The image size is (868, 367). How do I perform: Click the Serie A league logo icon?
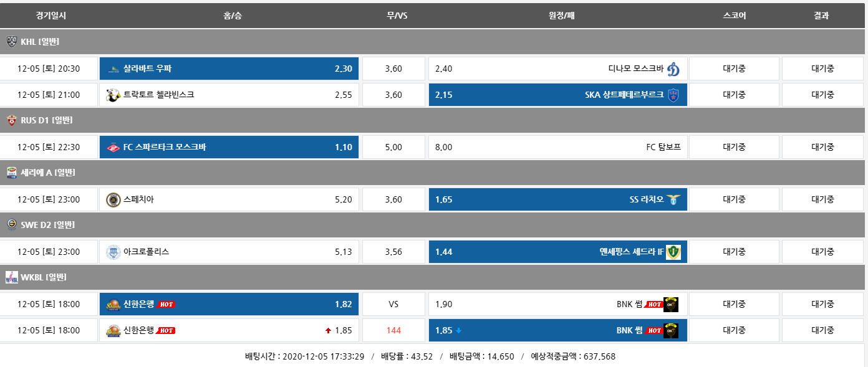12,173
